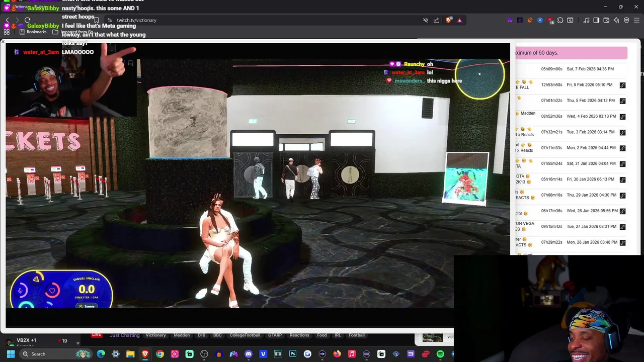Click the 09h15m42s duration text
644x362 pixels.
551,227
